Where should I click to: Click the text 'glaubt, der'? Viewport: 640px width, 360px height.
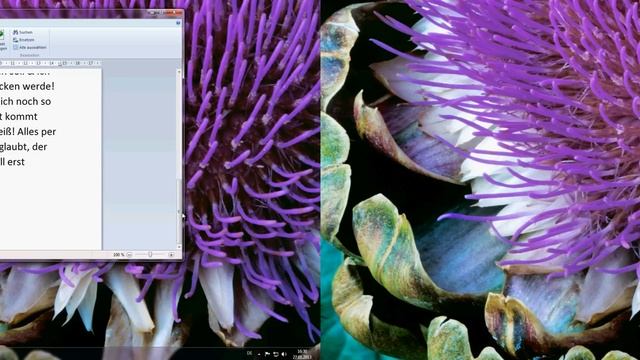[24, 147]
